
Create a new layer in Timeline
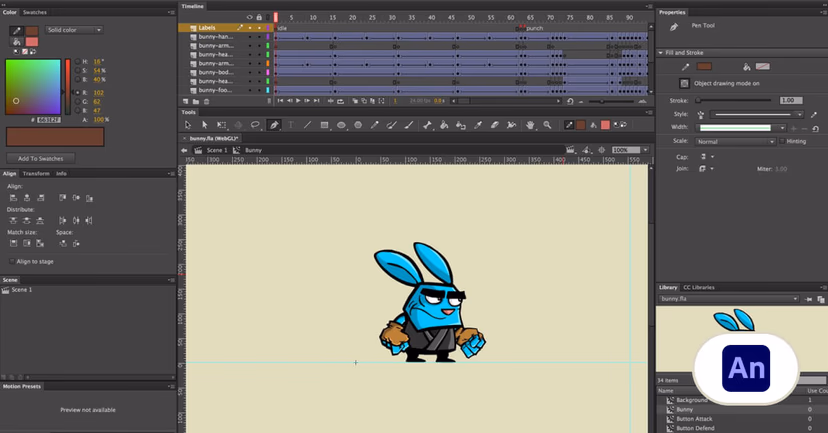185,101
